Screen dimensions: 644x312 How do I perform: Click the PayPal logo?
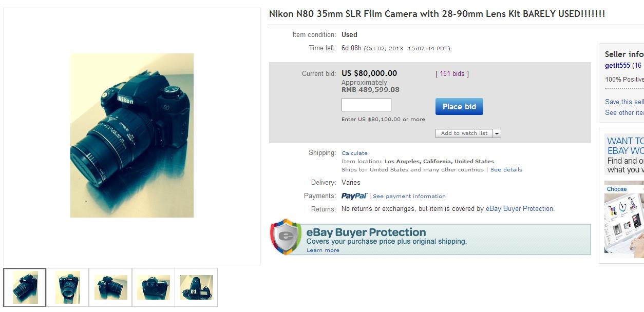(354, 196)
